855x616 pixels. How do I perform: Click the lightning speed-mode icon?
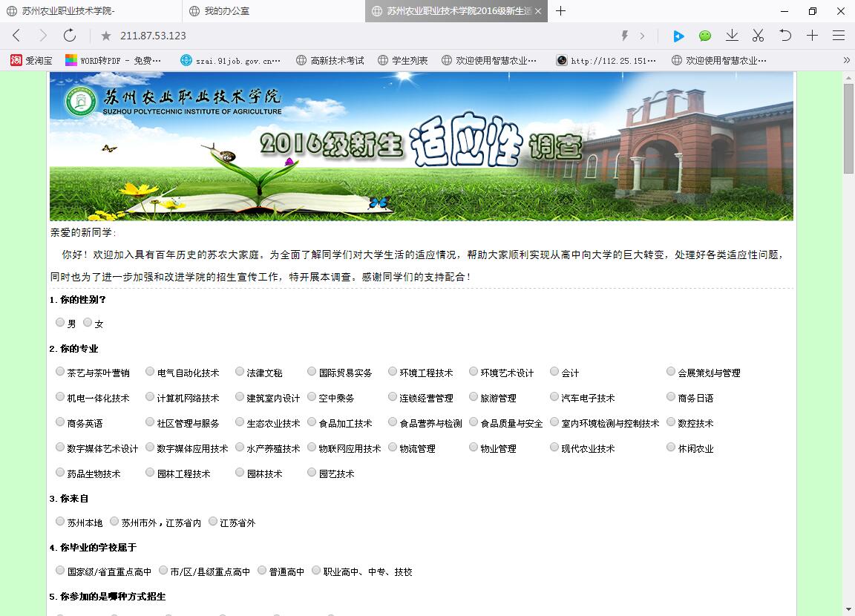pos(625,36)
